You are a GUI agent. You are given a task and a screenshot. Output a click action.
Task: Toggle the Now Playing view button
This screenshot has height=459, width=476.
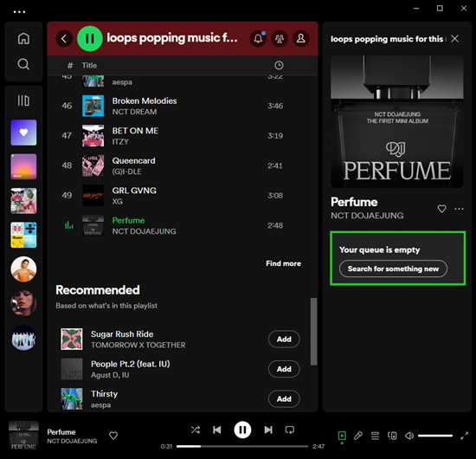342,436
